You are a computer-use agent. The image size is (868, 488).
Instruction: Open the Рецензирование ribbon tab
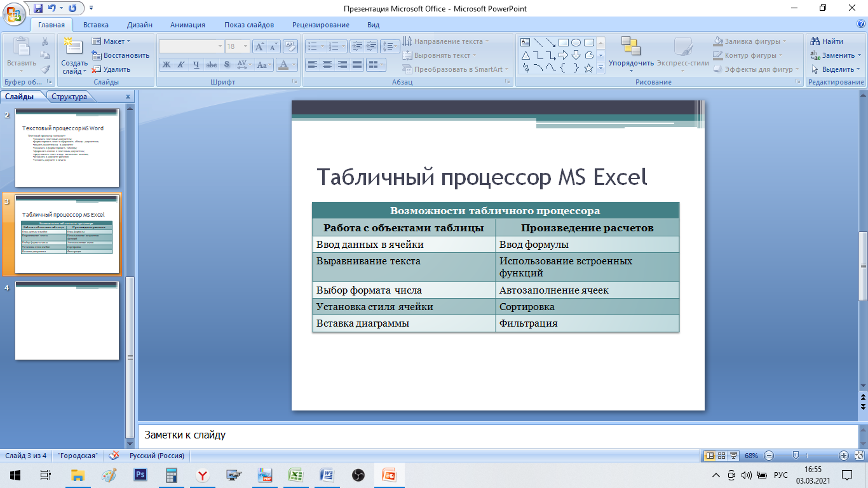[x=321, y=25]
